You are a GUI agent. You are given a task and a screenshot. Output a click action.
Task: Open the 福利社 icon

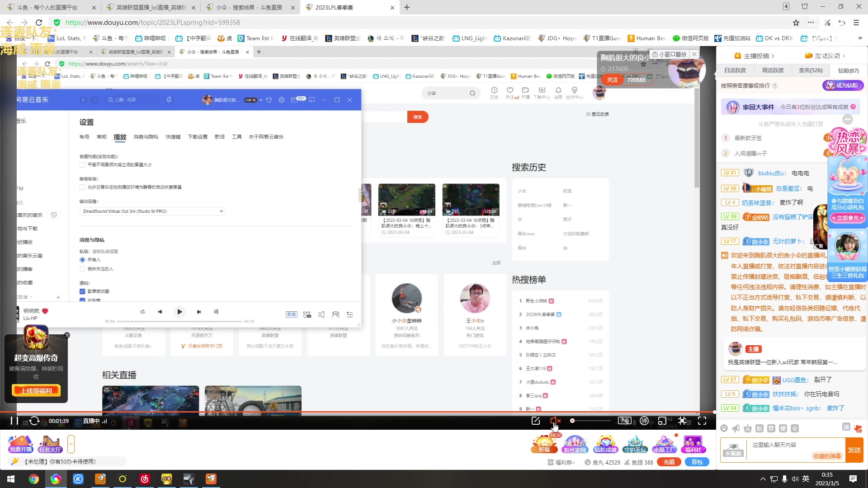(x=693, y=444)
